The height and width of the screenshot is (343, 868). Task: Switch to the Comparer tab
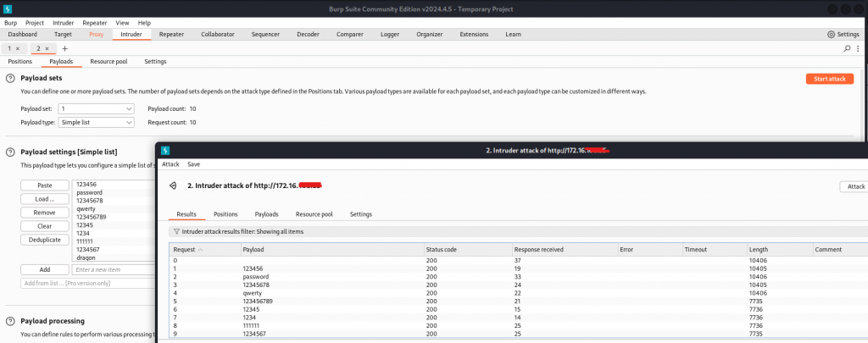click(350, 34)
